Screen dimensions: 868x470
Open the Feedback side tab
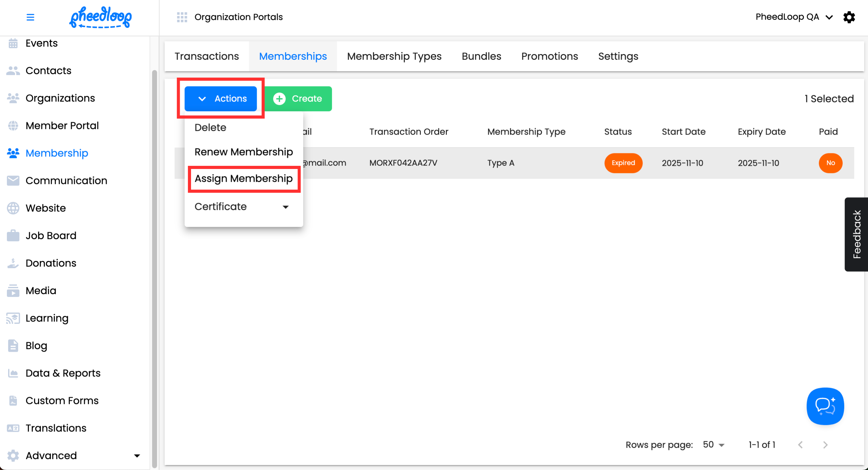pyautogui.click(x=856, y=234)
